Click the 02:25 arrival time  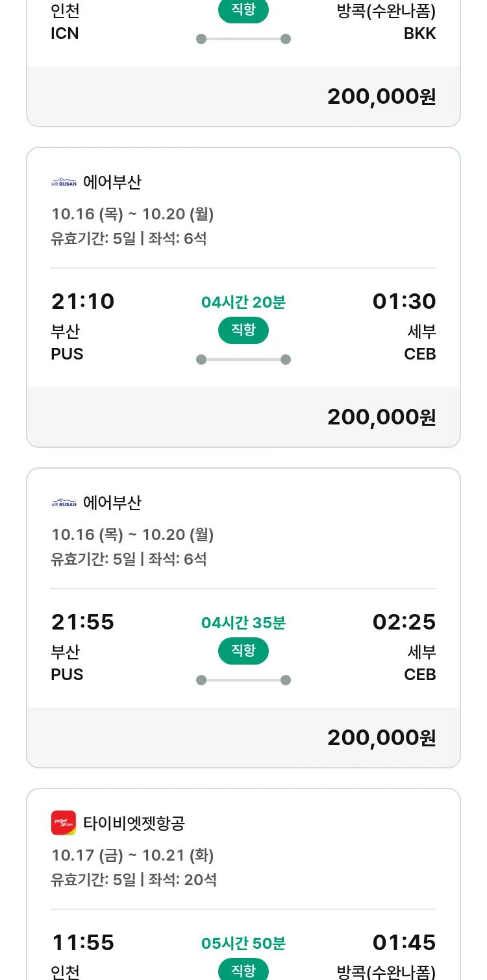pyautogui.click(x=404, y=622)
